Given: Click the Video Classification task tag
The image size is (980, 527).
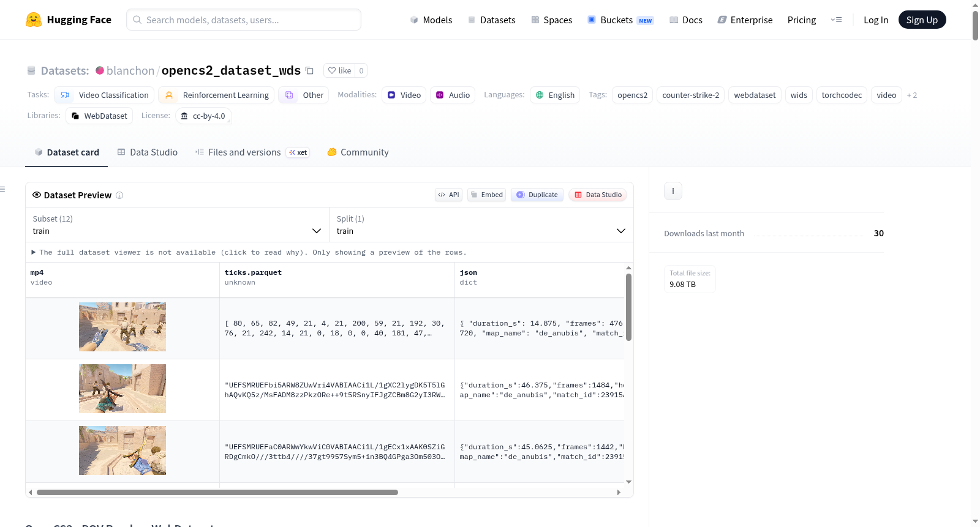Looking at the screenshot, I should click(104, 95).
